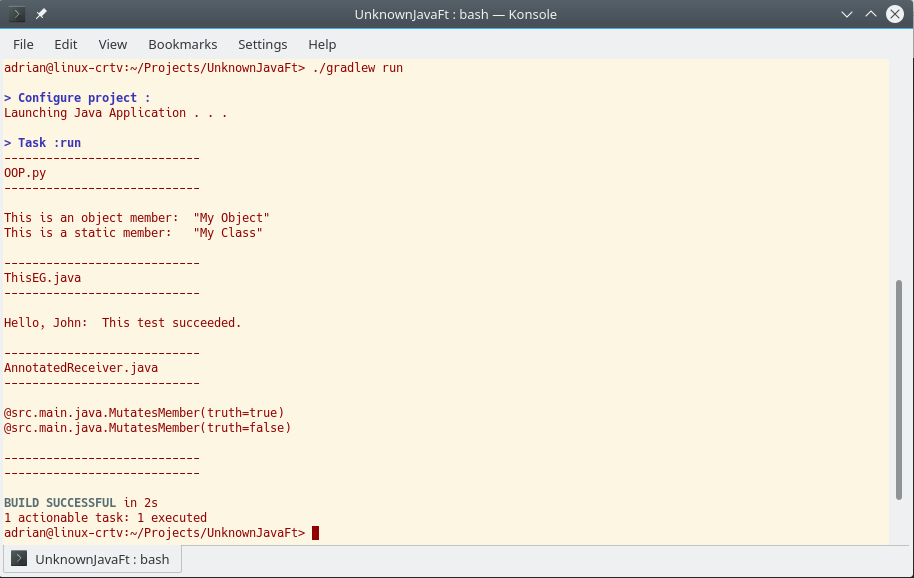Click 'Launching Java Application . . .' line
The height and width of the screenshot is (578, 914).
point(115,112)
